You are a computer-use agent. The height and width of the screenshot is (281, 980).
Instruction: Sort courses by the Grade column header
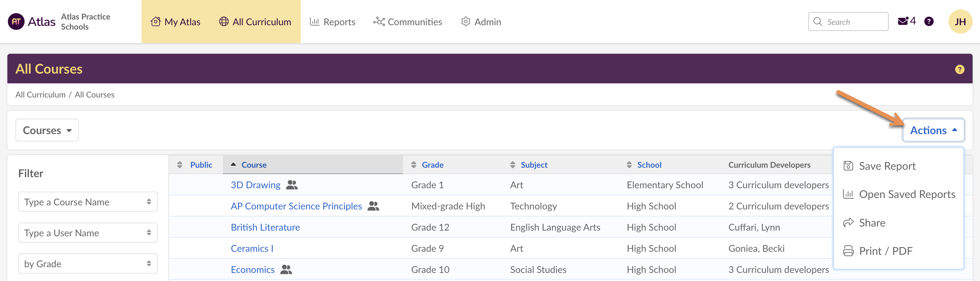432,165
